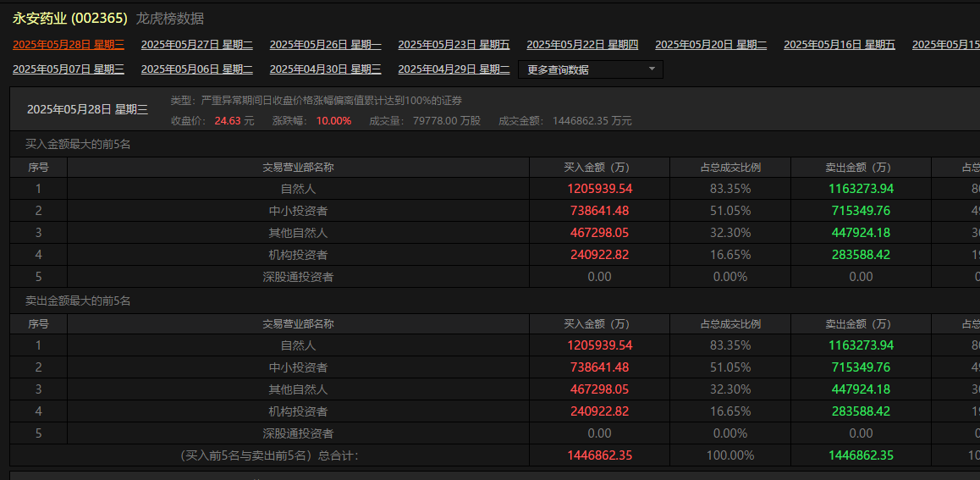The height and width of the screenshot is (480, 980).
Task: Click ratio 16.65% in the sell table
Action: pos(730,411)
